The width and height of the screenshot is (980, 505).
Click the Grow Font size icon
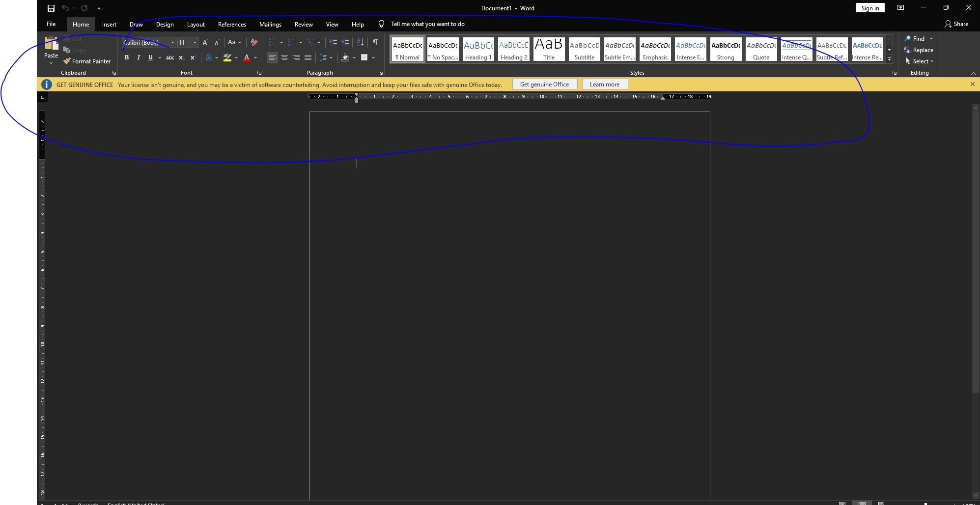tap(205, 43)
